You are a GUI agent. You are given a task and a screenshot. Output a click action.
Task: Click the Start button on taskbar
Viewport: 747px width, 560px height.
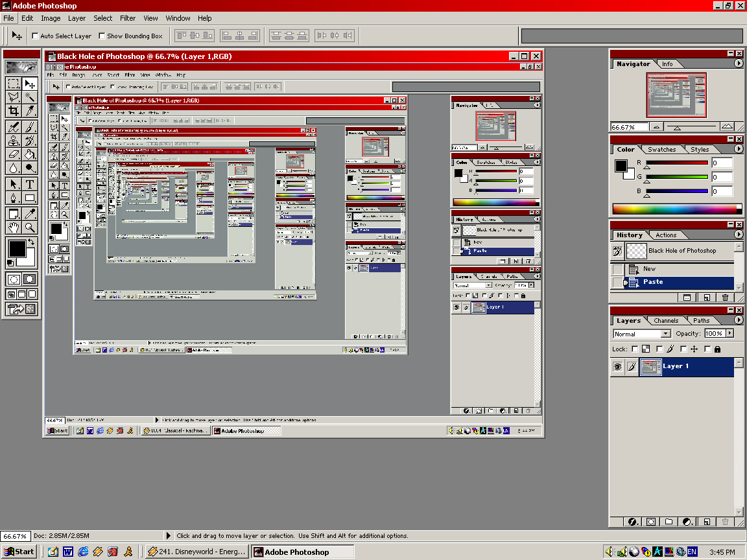pos(19,552)
